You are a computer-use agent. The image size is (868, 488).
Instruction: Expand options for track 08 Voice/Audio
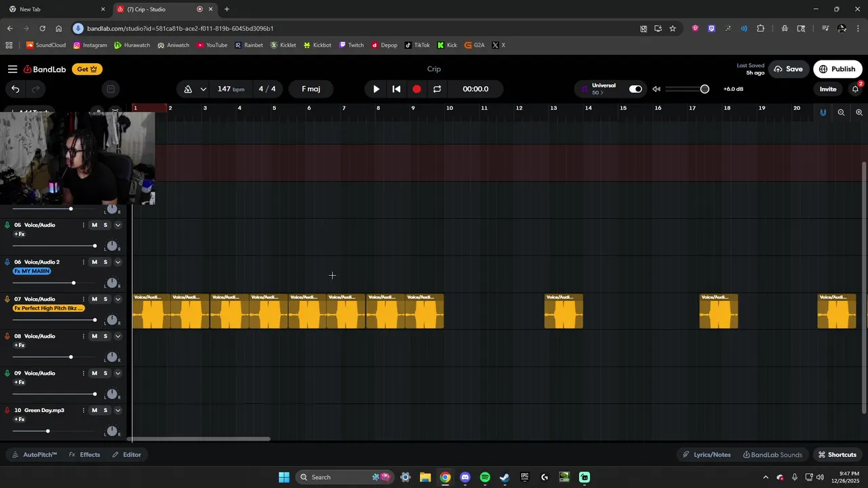tap(117, 336)
